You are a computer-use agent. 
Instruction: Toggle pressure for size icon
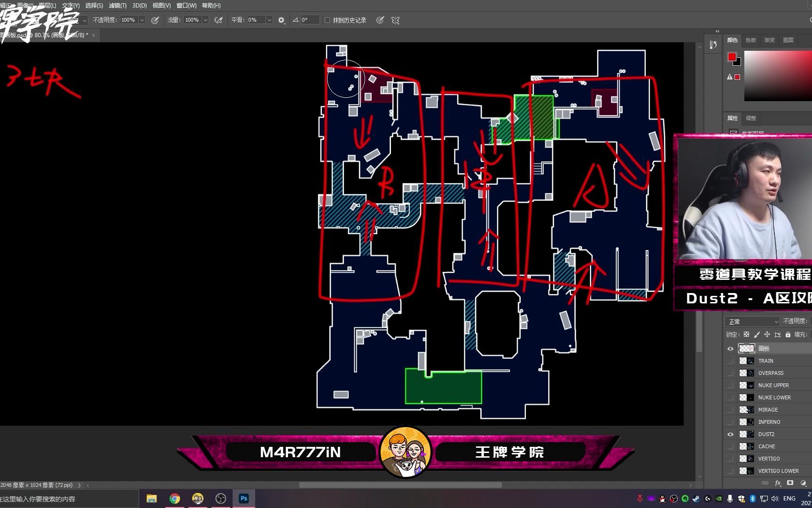(380, 20)
